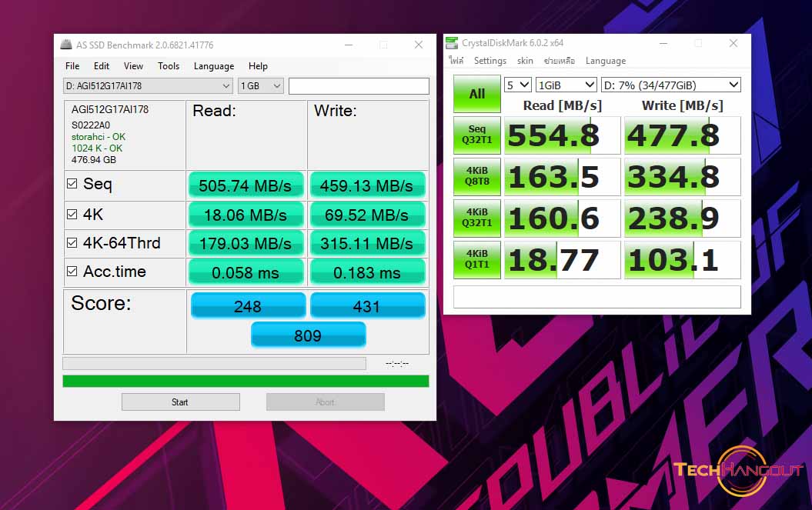Screen dimensions: 812x510
Task: Click the green progress bar in AS SSD
Action: coord(246,381)
